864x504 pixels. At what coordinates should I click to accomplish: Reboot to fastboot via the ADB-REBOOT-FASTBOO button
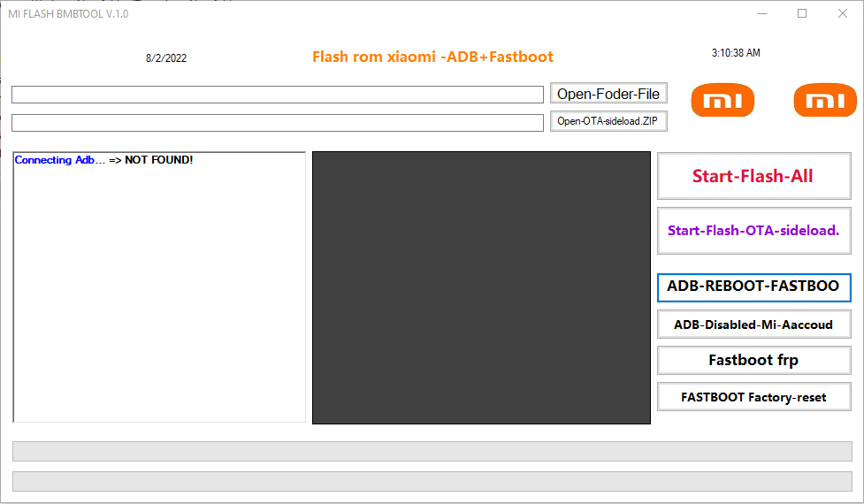click(753, 287)
